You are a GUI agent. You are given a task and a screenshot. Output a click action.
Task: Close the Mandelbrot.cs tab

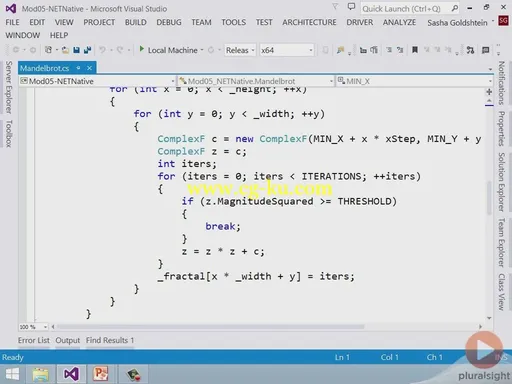tap(89, 68)
